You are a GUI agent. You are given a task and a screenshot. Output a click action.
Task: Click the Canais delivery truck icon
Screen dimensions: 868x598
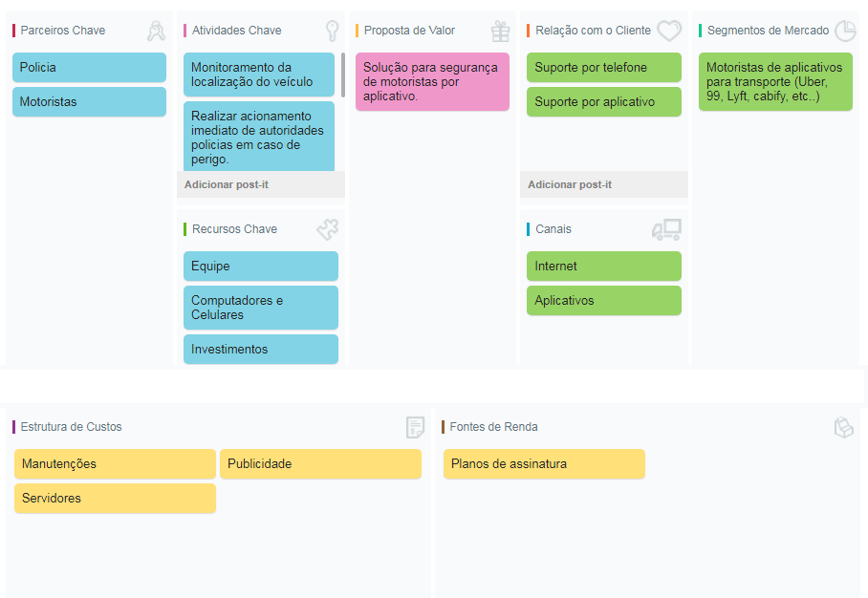coord(666,229)
